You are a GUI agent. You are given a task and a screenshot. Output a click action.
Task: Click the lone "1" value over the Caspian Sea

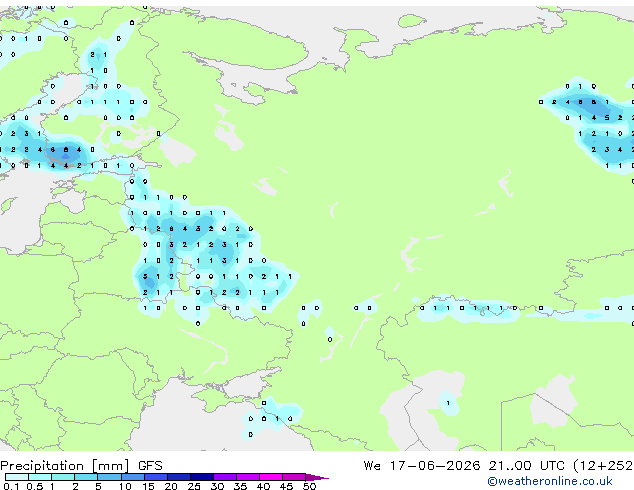[x=448, y=403]
